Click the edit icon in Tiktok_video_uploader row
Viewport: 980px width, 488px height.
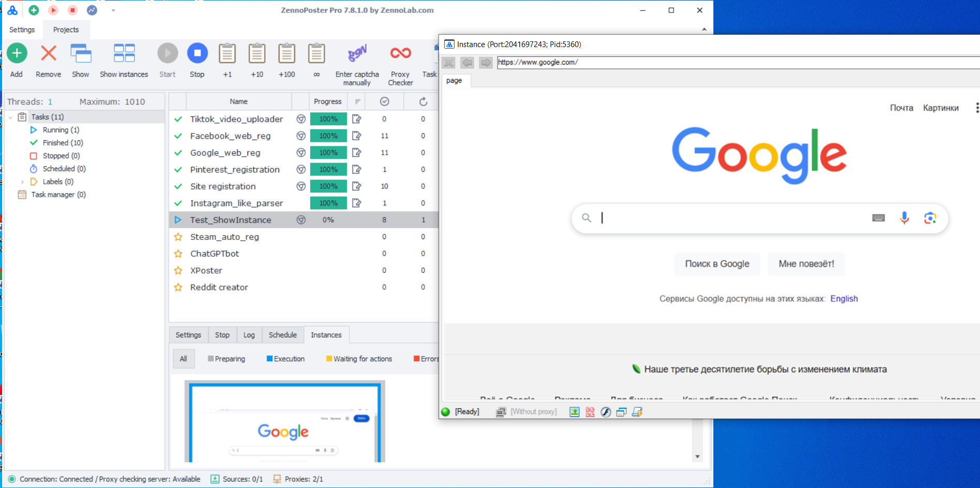click(x=357, y=119)
